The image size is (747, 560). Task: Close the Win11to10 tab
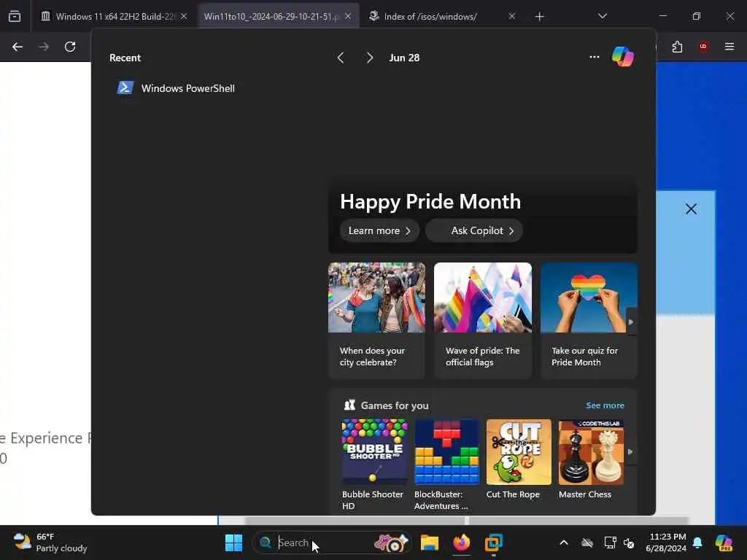348,16
